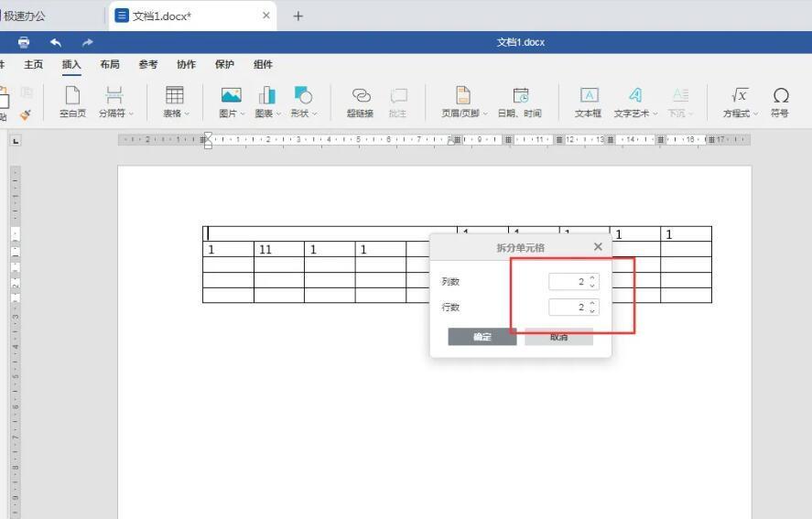Insert a symbol (符号)
812x519 pixels.
tap(780, 102)
